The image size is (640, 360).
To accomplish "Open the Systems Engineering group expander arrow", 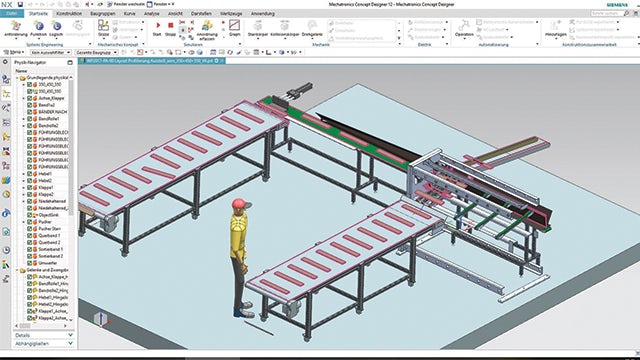I will 90,44.
